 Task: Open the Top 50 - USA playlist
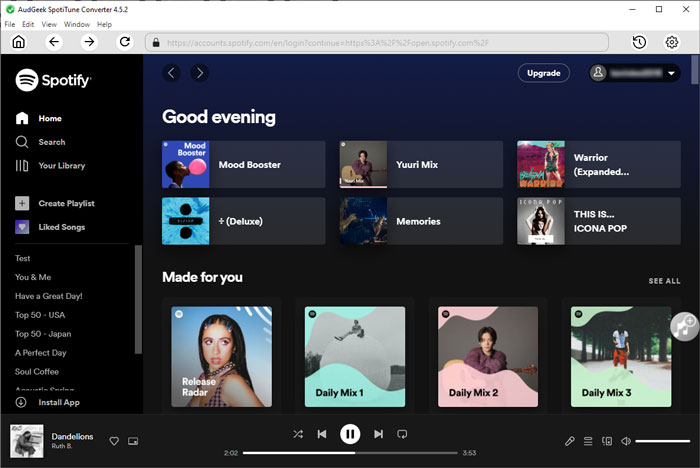click(40, 315)
